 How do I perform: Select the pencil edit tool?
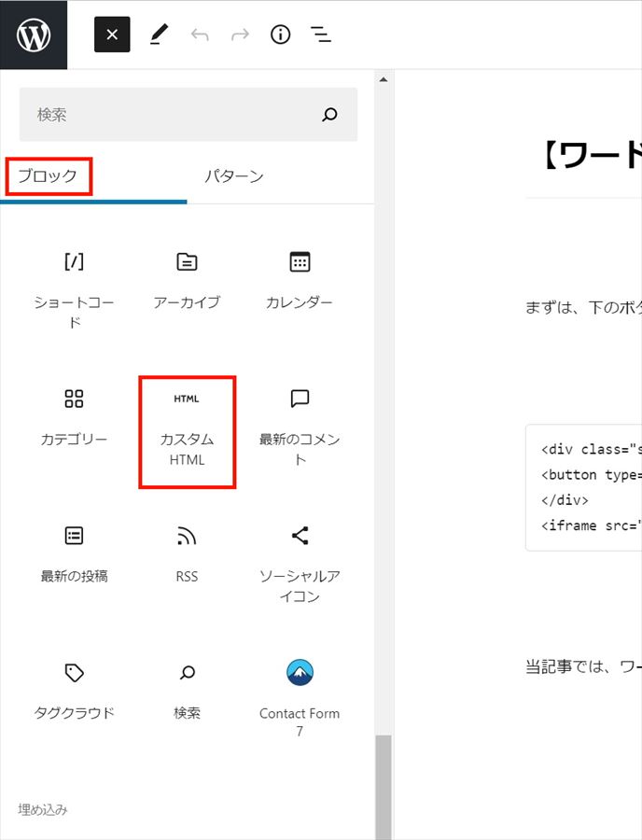click(x=158, y=35)
